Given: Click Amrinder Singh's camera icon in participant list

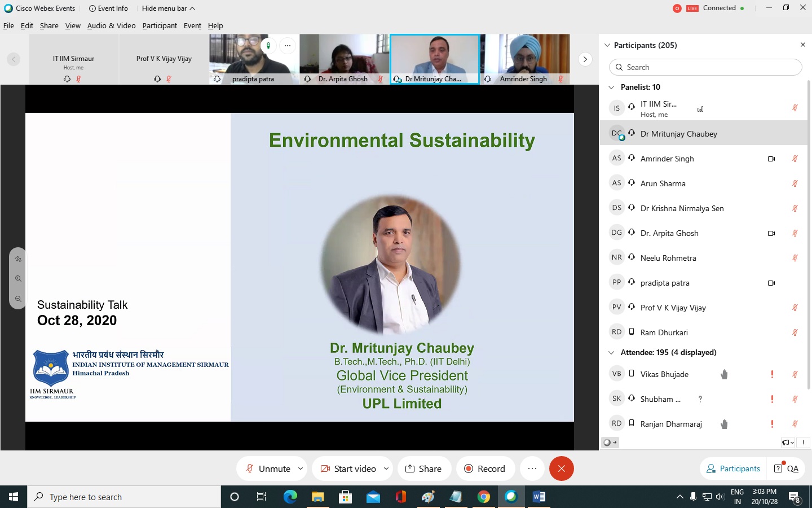Looking at the screenshot, I should [771, 159].
